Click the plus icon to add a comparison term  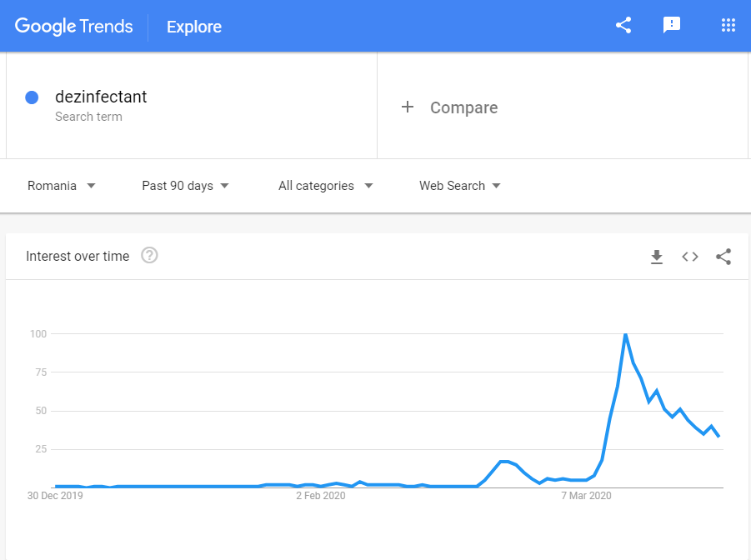[x=408, y=107]
